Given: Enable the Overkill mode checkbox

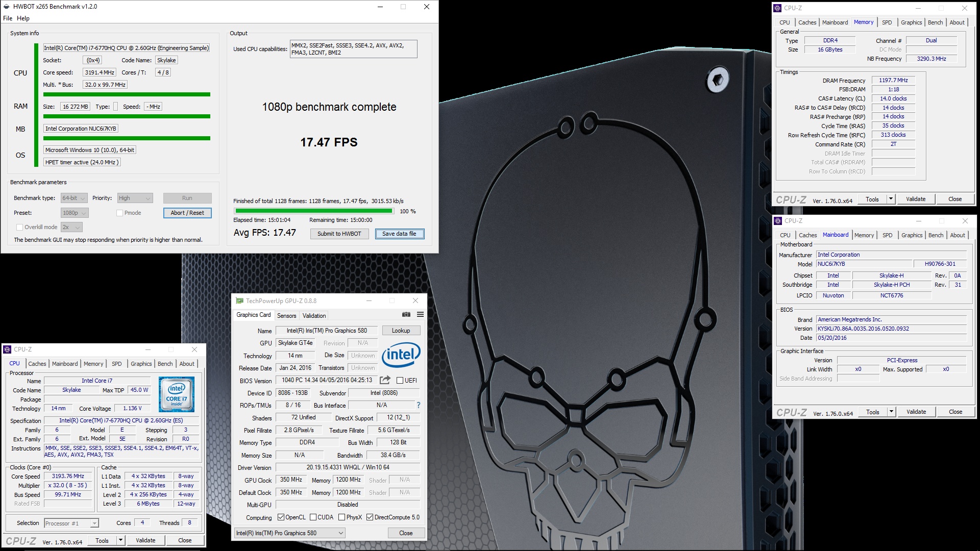Looking at the screenshot, I should (x=19, y=227).
